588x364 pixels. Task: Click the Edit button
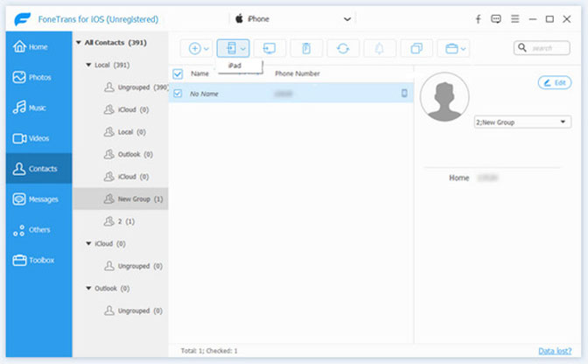[555, 83]
